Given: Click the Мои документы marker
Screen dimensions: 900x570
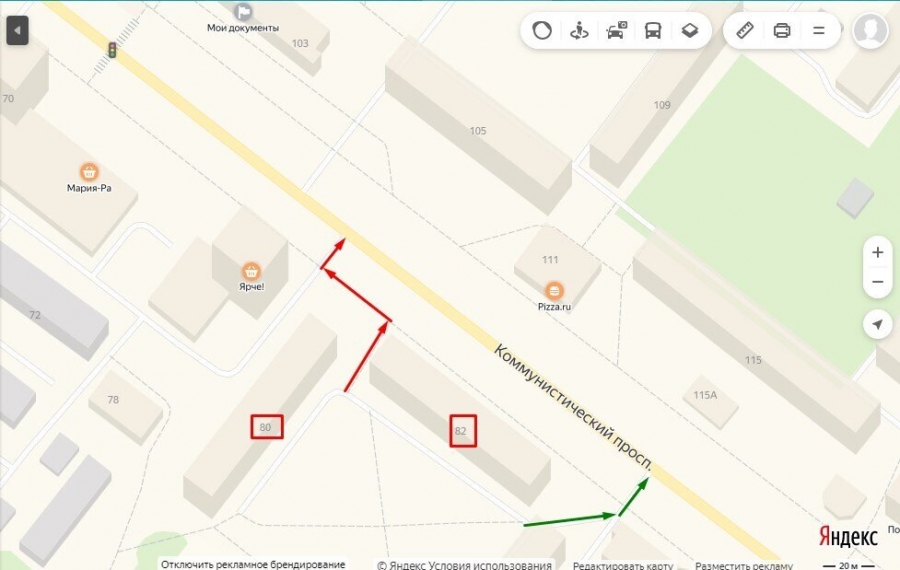Looking at the screenshot, I should coord(243,11).
